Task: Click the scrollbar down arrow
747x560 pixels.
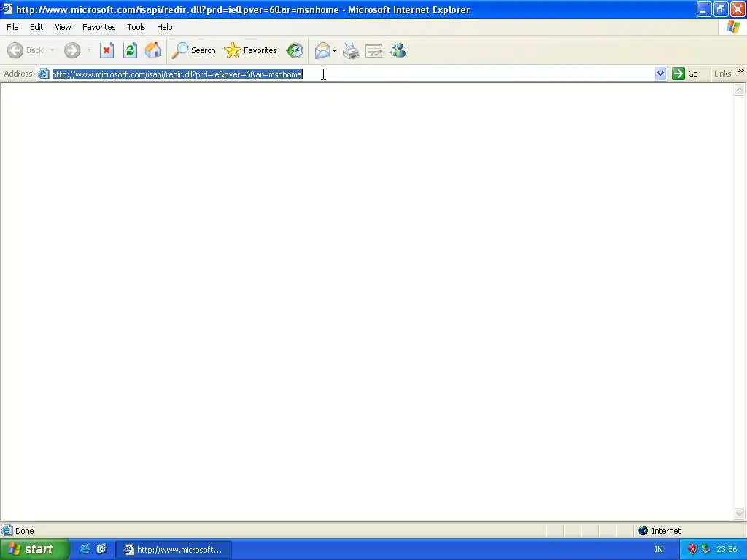Action: pyautogui.click(x=740, y=513)
